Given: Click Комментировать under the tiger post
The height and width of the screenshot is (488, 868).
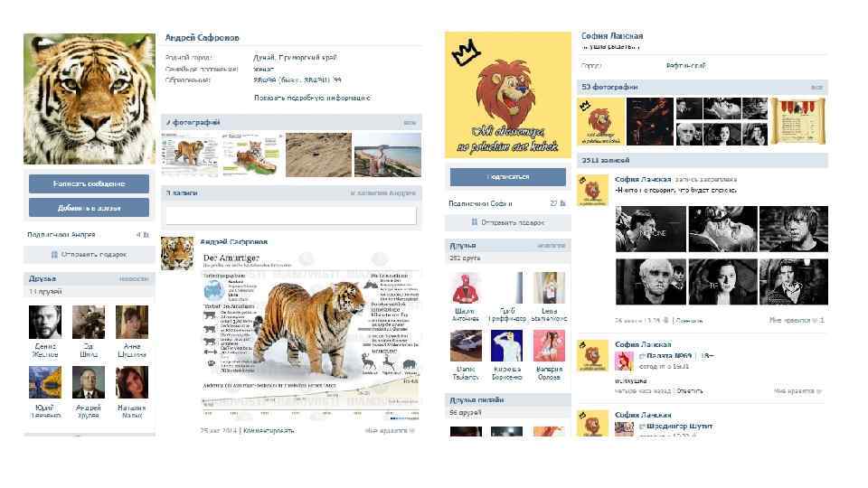Looking at the screenshot, I should [269, 430].
